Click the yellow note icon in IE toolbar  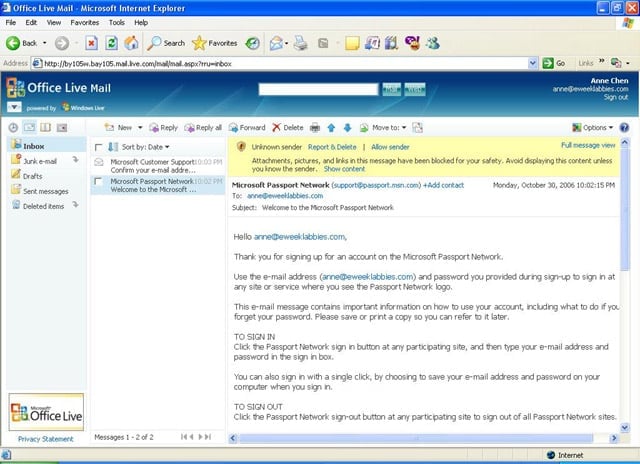coord(352,43)
